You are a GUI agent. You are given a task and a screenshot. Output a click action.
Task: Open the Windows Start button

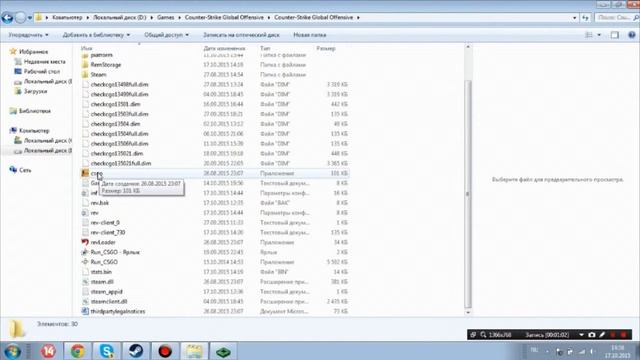tap(12, 351)
